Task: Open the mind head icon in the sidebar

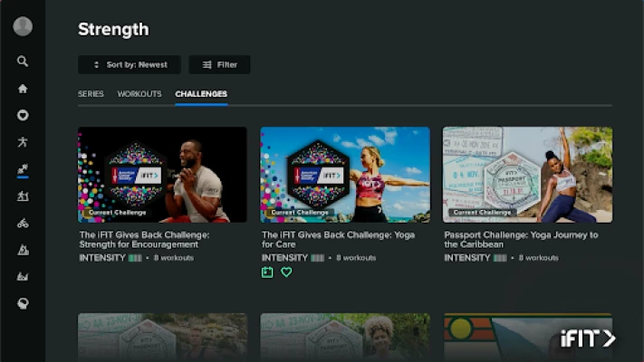Action: pos(23,304)
